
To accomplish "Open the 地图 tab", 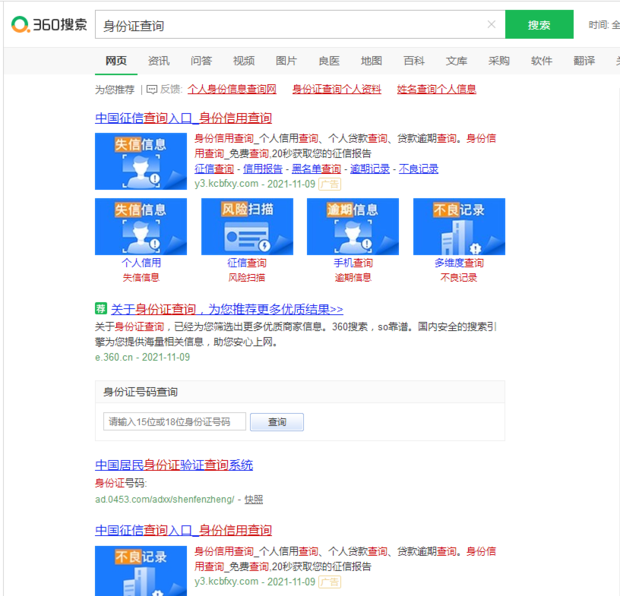I will tap(371, 61).
